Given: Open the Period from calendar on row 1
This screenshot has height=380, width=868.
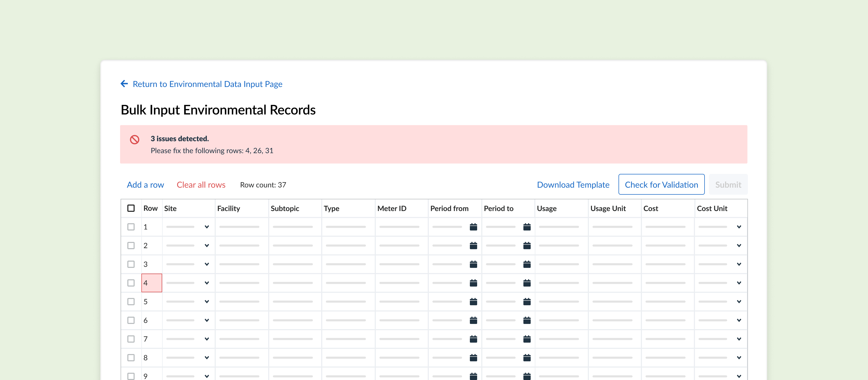Looking at the screenshot, I should (x=474, y=227).
